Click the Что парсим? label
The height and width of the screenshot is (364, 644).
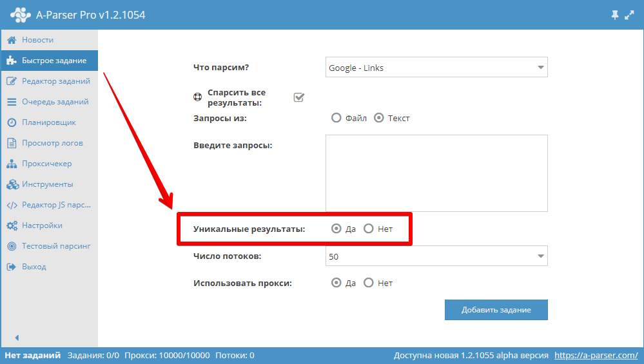pyautogui.click(x=221, y=67)
